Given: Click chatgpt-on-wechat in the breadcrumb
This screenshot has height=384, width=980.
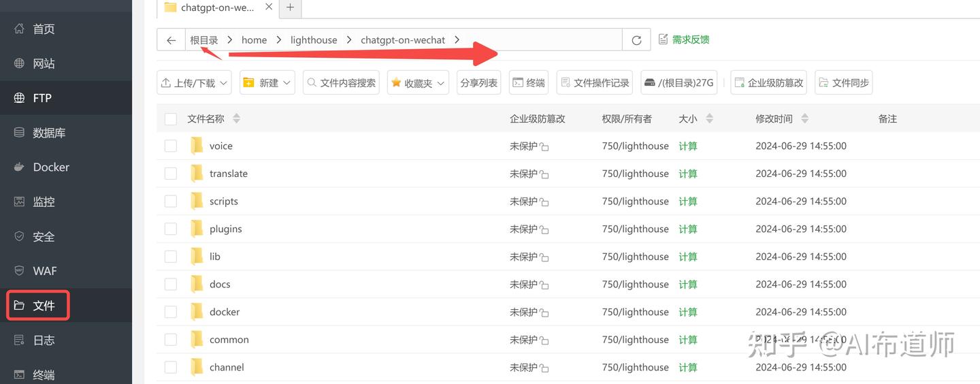Looking at the screenshot, I should [x=403, y=40].
